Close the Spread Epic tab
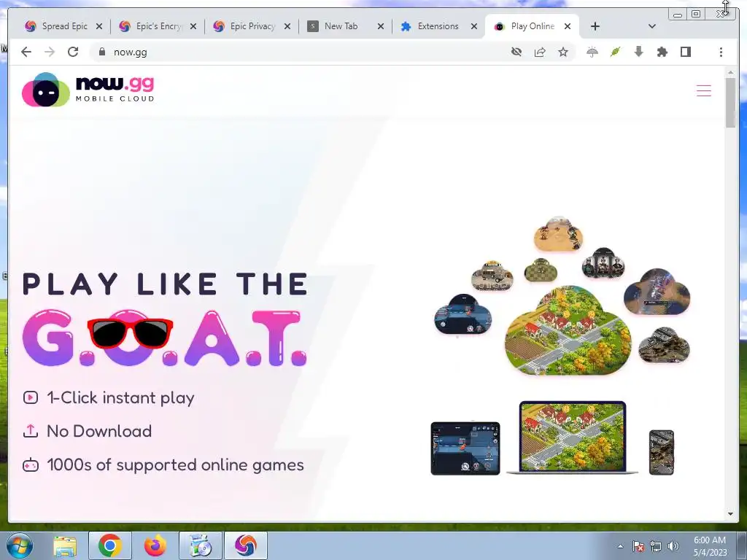This screenshot has width=747, height=560. [99, 26]
